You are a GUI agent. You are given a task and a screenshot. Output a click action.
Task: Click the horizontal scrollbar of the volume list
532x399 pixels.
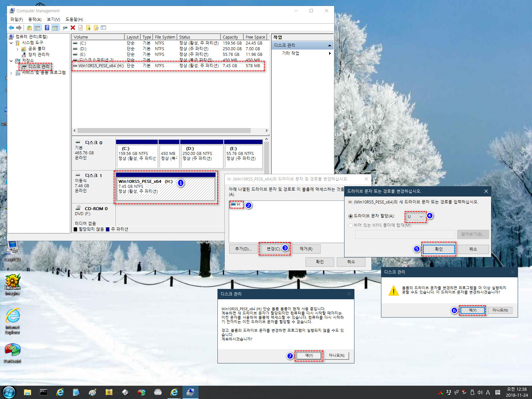[x=164, y=131]
